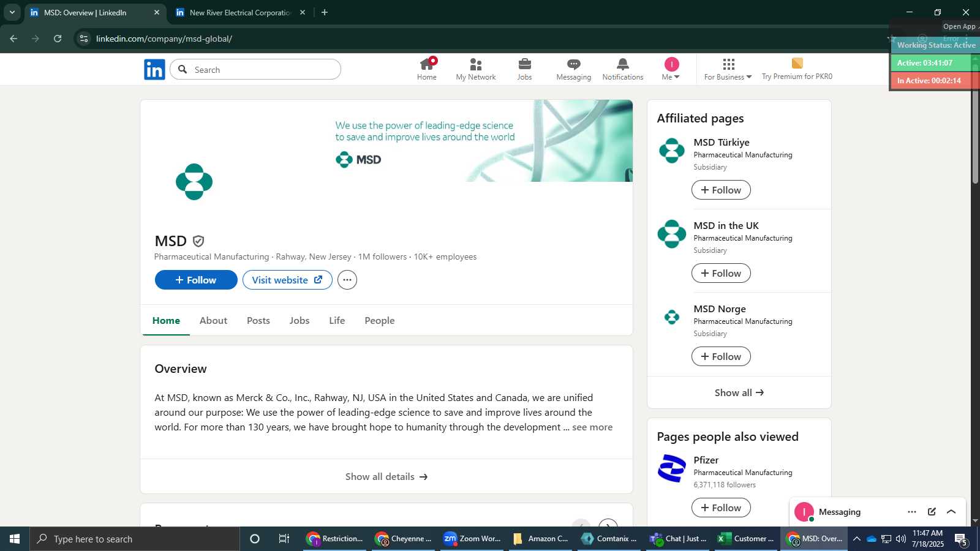Image resolution: width=980 pixels, height=551 pixels.
Task: Click into the LinkedIn search field
Action: (255, 69)
